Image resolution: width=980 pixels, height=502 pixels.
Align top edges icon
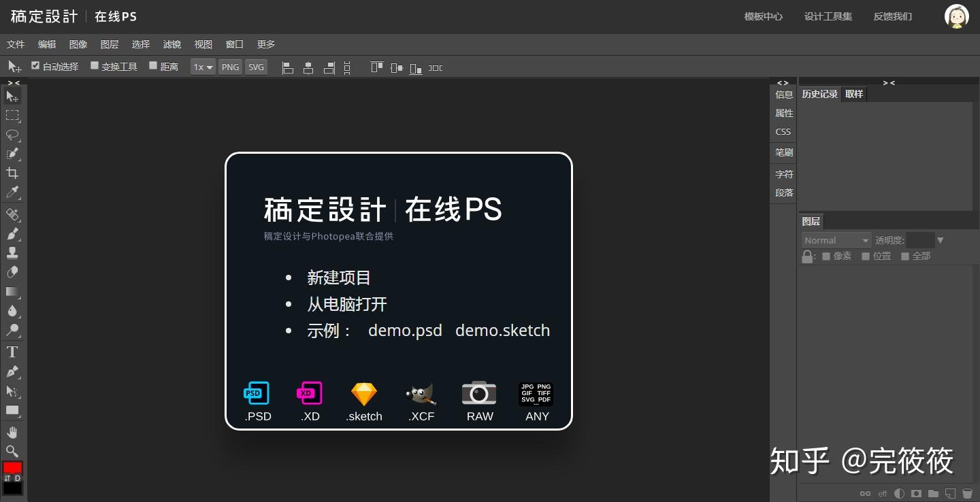(377, 67)
